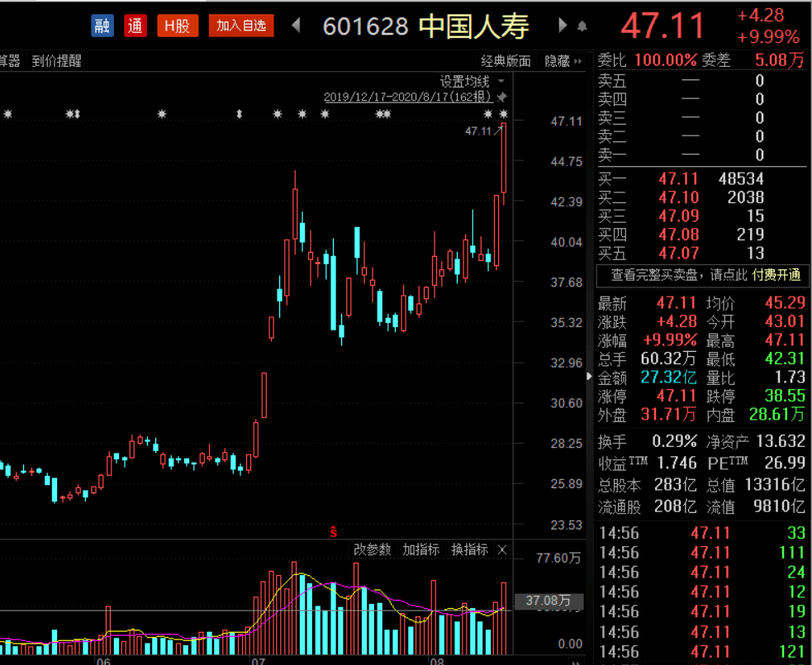Click the 跌停 38.55 value
The height and width of the screenshot is (665, 812).
click(785, 397)
